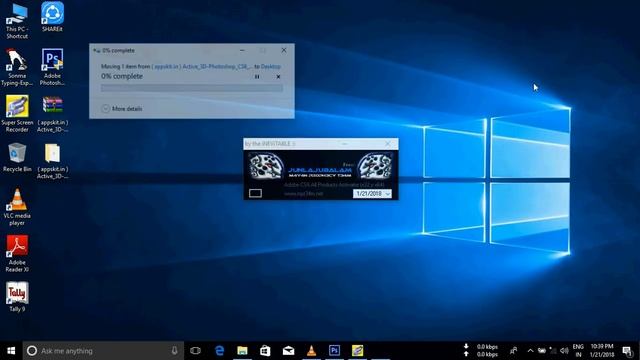640x360 pixels.
Task: Switch to VLC in the taskbar
Action: [311, 351]
